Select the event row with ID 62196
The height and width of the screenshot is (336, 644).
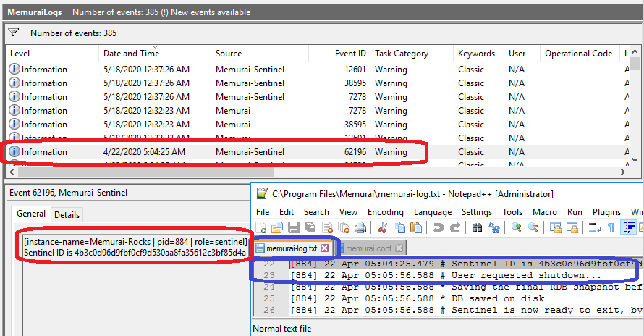point(318,152)
